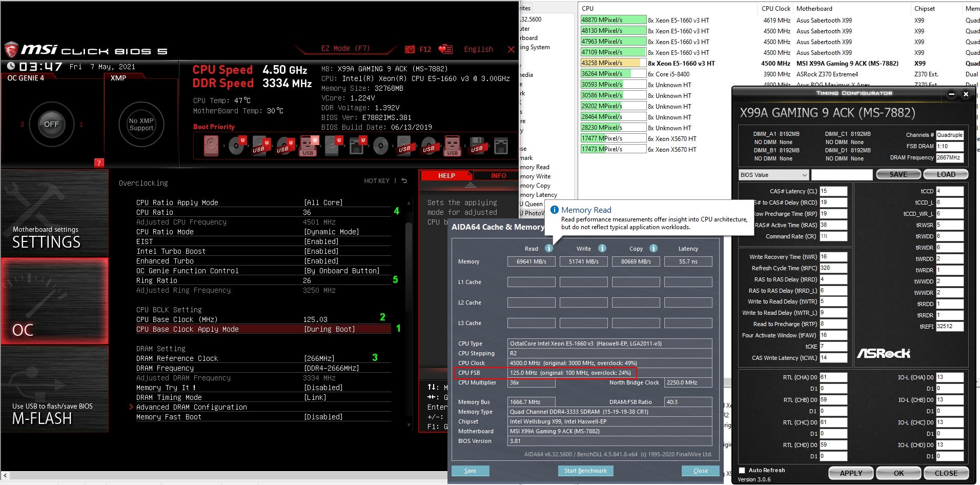Open the M-FLASH section in BIOS sidebar
Viewport: 980px width, 485px height.
point(54,389)
